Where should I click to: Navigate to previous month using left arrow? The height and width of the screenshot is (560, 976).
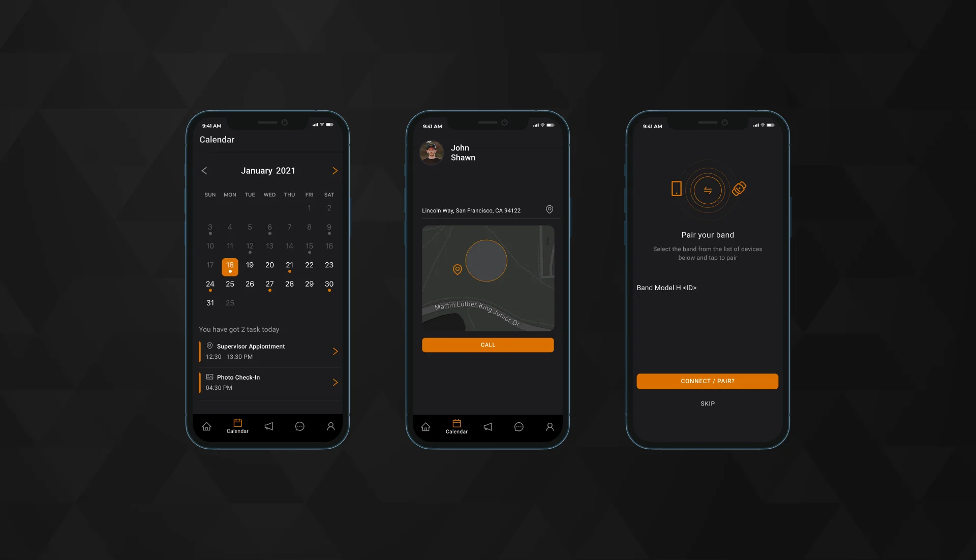point(204,170)
